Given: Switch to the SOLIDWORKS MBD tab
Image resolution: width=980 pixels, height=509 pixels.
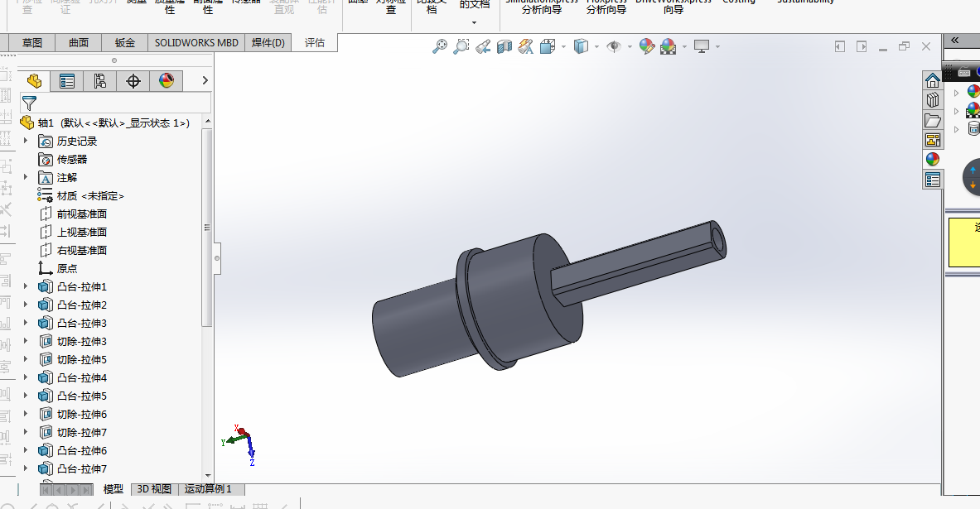Looking at the screenshot, I should [196, 42].
